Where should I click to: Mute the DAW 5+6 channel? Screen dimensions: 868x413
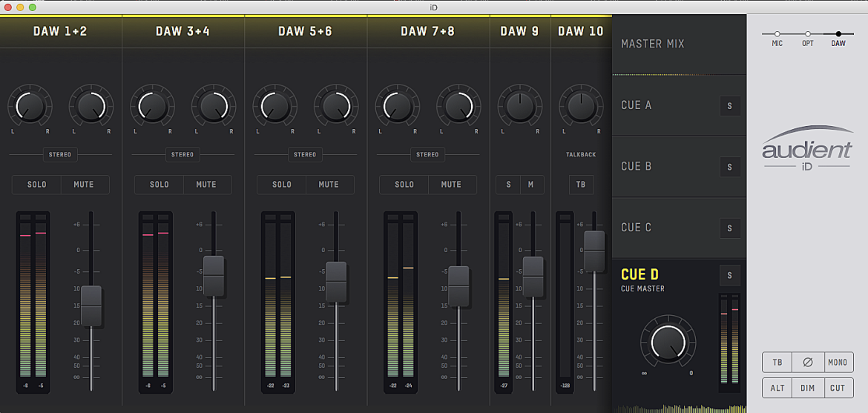329,185
